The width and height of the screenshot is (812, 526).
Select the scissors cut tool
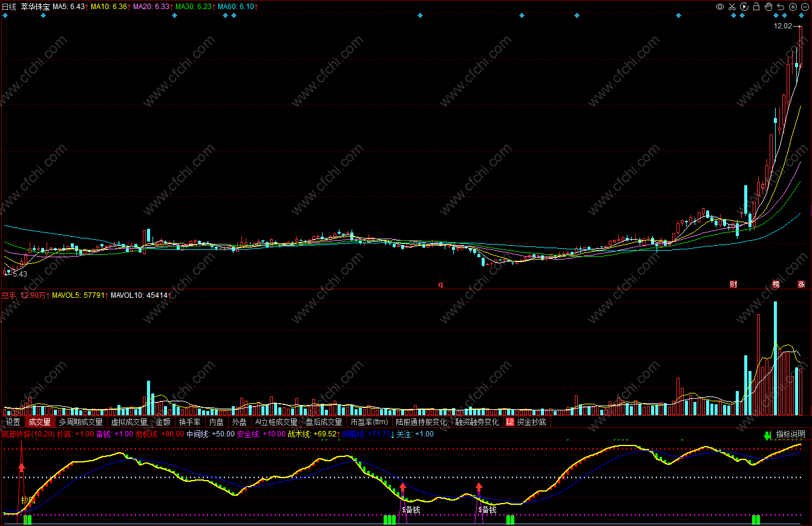pyautogui.click(x=732, y=7)
